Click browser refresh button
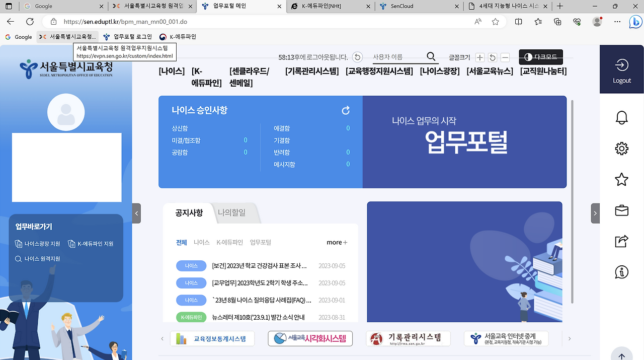 click(x=30, y=22)
